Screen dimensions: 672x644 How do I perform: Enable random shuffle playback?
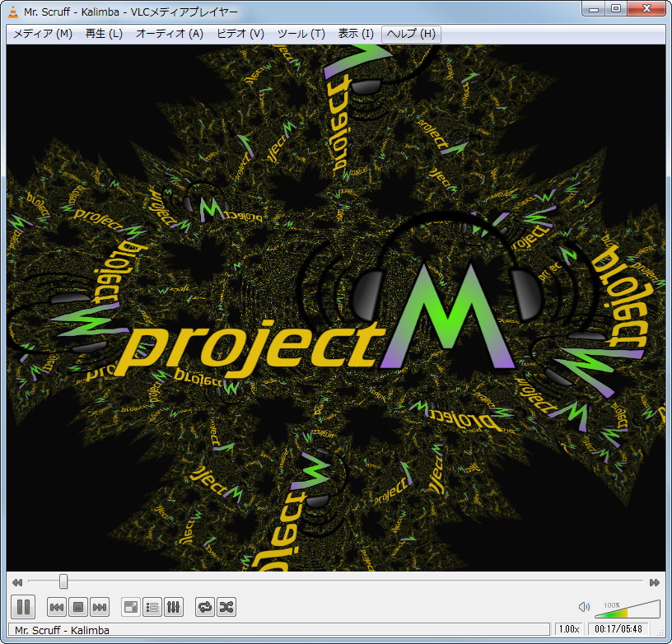pyautogui.click(x=226, y=607)
